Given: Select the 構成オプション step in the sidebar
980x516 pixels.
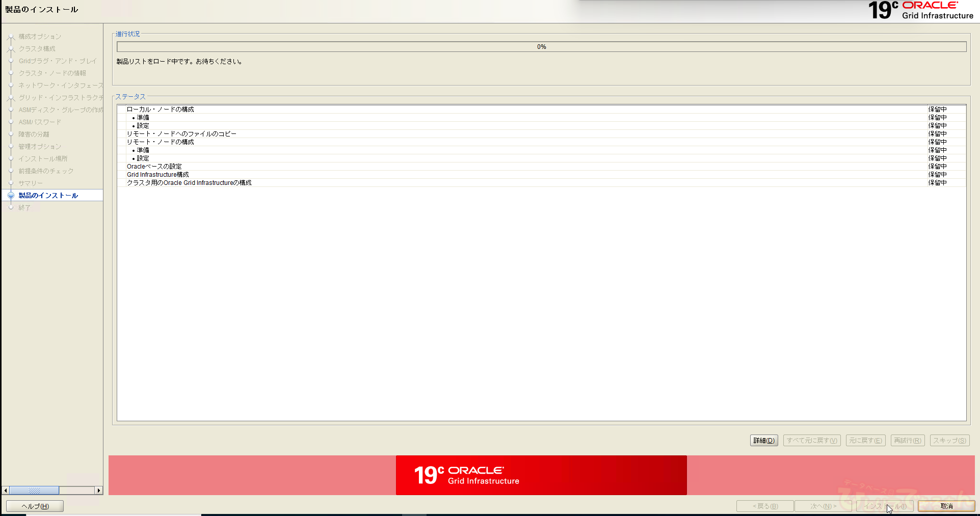Looking at the screenshot, I should pyautogui.click(x=40, y=37).
